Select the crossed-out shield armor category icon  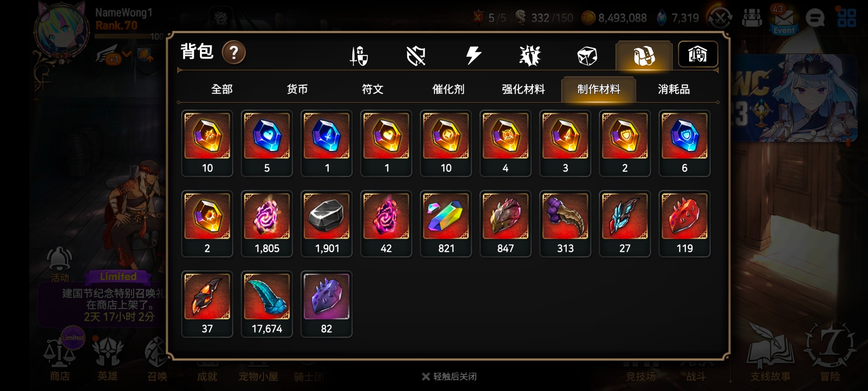pos(416,56)
